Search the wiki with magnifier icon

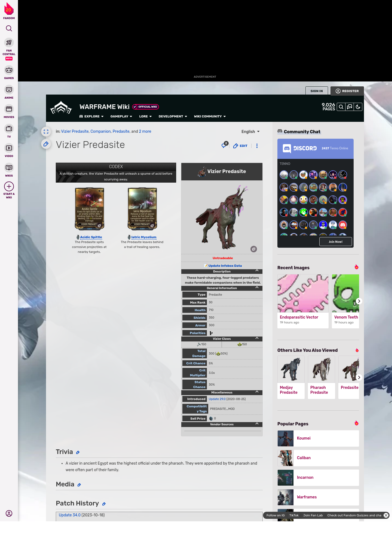341,107
